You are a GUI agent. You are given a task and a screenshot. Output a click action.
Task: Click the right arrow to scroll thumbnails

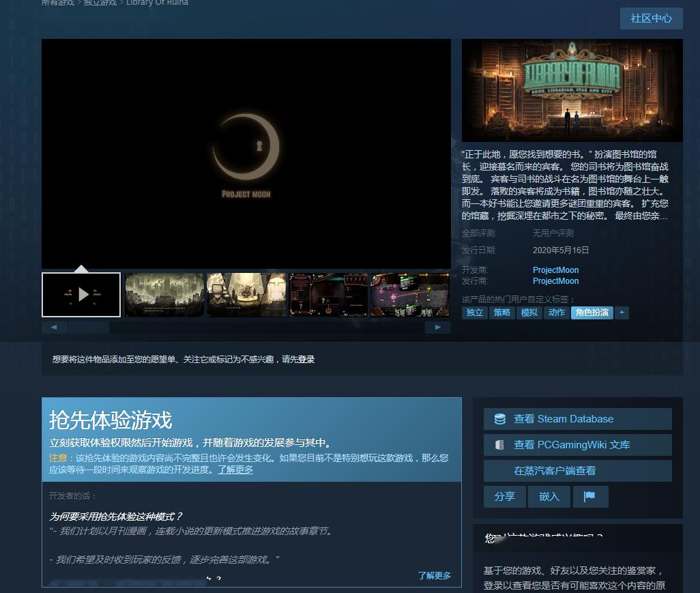coord(438,327)
